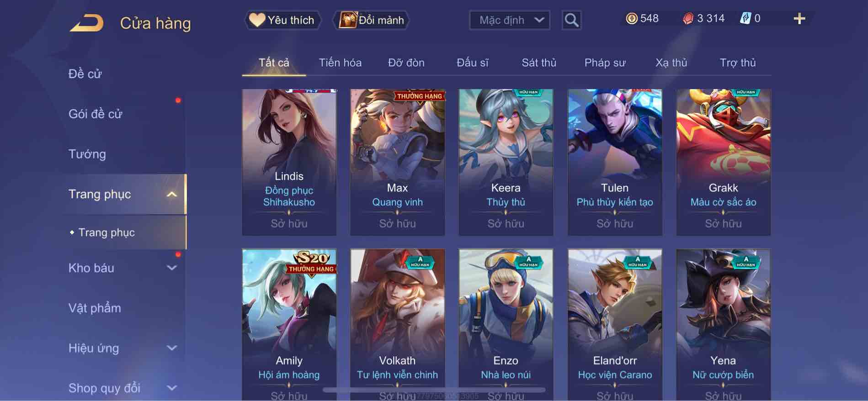This screenshot has height=401, width=868.
Task: Go to Tướng in sidebar
Action: [x=87, y=154]
